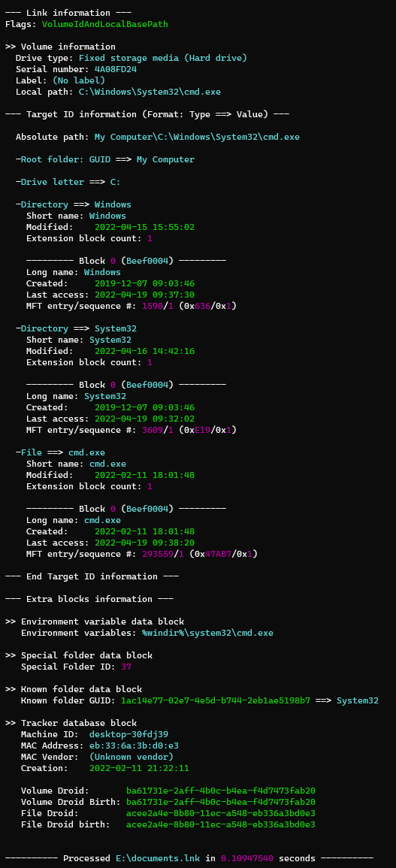
Task: Click Windows modified date 2022-04-15 15:55:02
Action: tap(144, 227)
